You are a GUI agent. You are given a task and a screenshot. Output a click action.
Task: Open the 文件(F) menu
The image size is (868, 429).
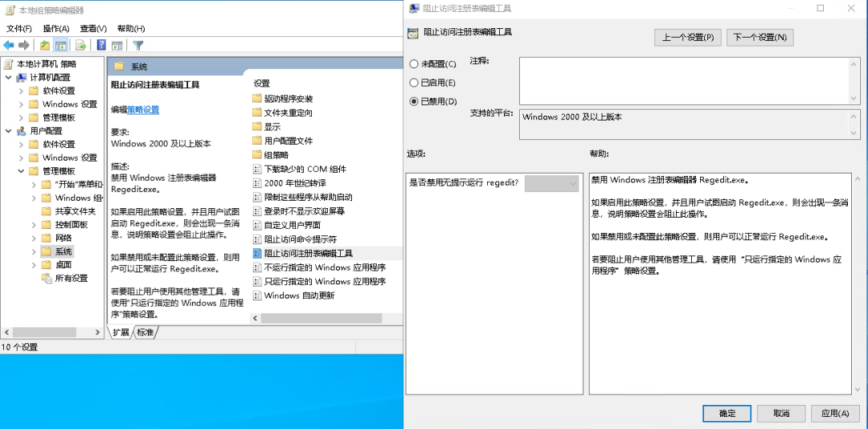(18, 28)
